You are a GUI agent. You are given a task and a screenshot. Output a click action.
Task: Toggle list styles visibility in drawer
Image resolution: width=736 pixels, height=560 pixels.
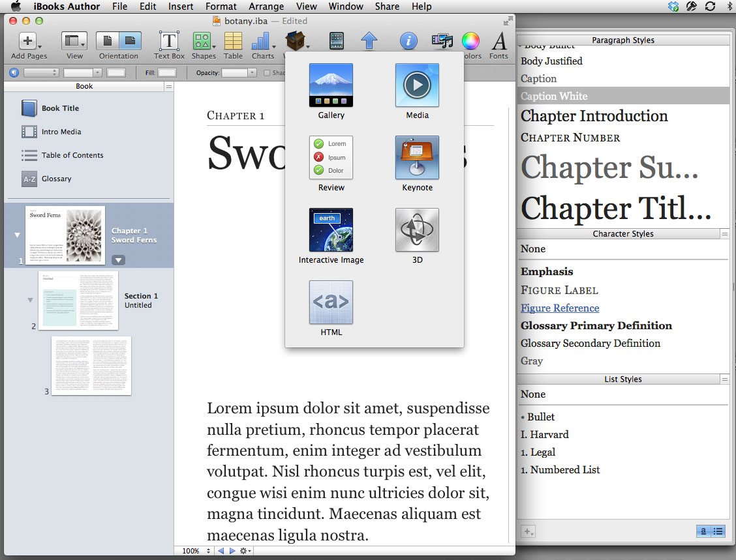point(718,531)
